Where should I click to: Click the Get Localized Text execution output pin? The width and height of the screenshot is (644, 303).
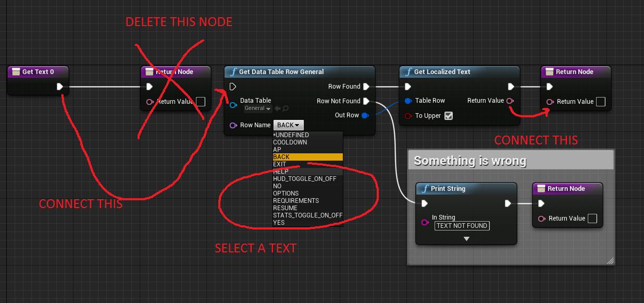[511, 87]
